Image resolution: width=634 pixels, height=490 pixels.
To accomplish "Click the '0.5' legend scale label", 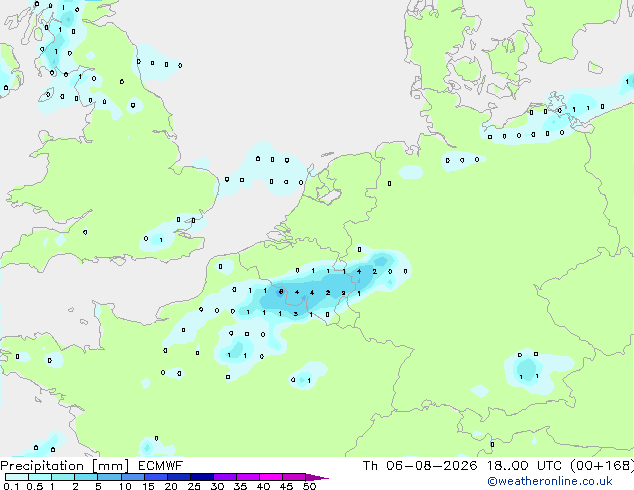I will tap(34, 486).
